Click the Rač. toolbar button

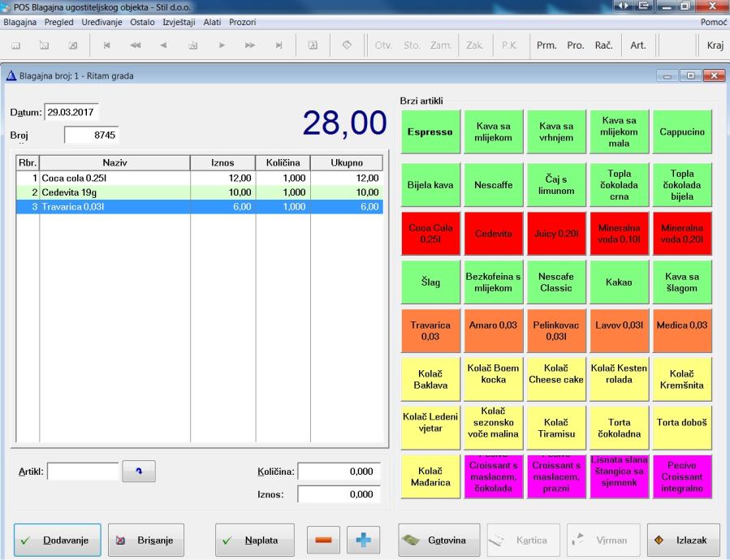tap(603, 45)
